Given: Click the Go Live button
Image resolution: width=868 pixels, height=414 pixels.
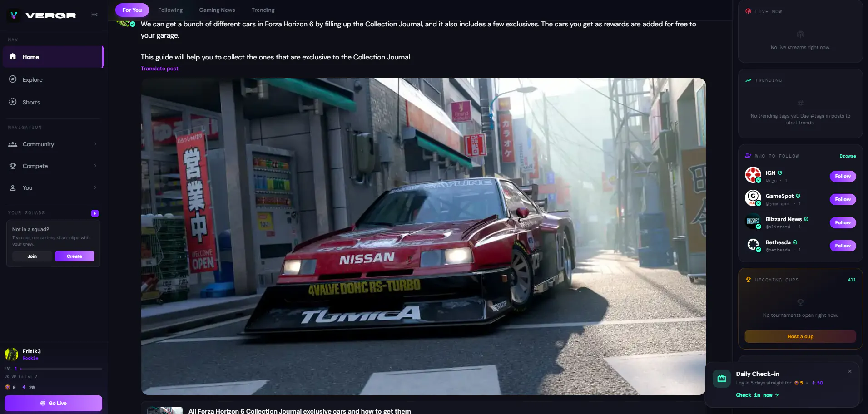Looking at the screenshot, I should pos(53,403).
